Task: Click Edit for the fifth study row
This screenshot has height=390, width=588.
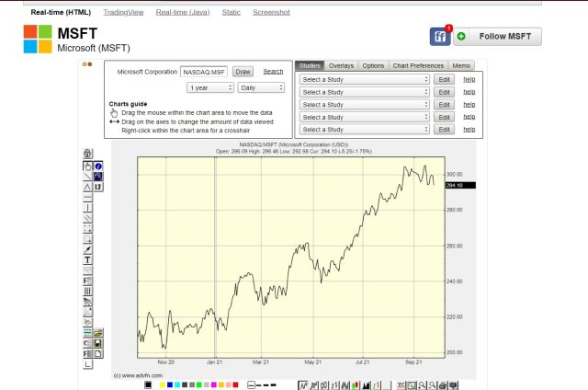Action: (x=444, y=130)
